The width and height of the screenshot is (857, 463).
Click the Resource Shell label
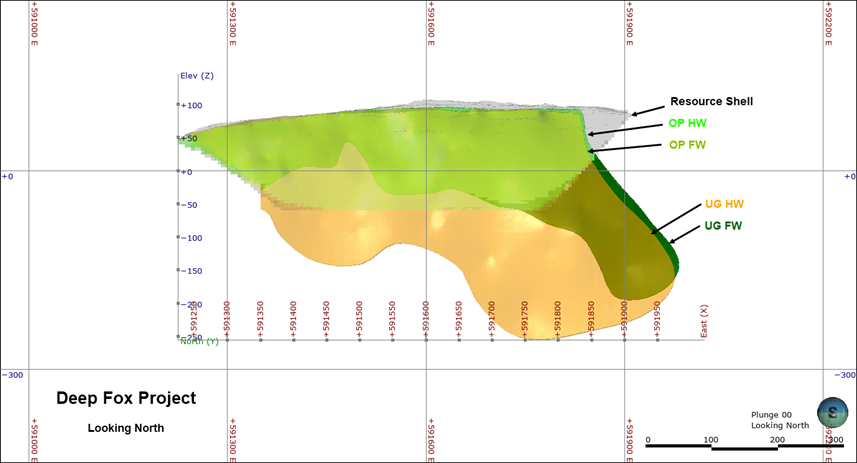click(x=711, y=101)
